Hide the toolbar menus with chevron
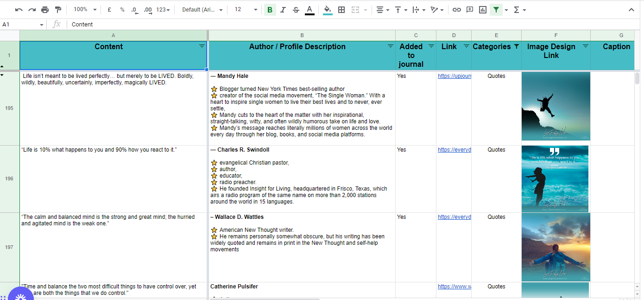Image resolution: width=644 pixels, height=300 pixels. 631,10
